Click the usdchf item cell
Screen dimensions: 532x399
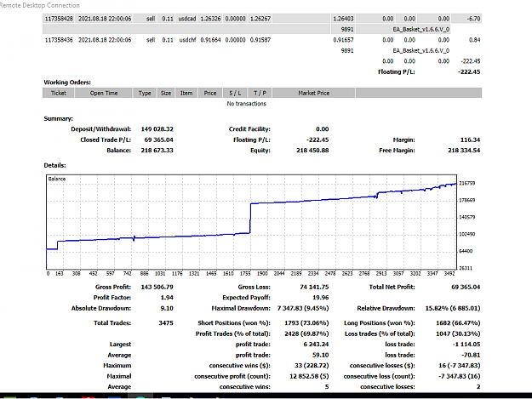pyautogui.click(x=187, y=40)
